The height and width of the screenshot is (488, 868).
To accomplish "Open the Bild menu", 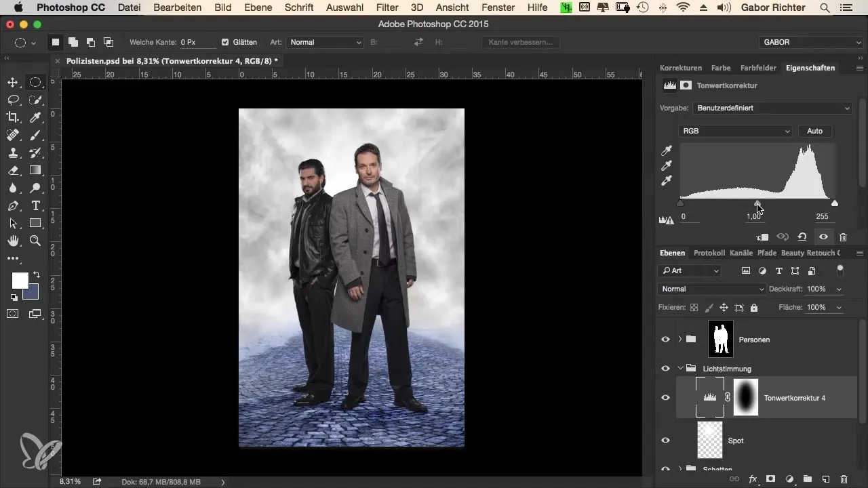I will [x=222, y=7].
